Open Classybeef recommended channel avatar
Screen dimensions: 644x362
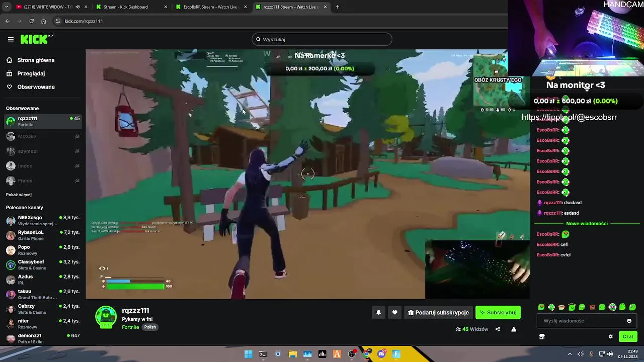coord(11,265)
